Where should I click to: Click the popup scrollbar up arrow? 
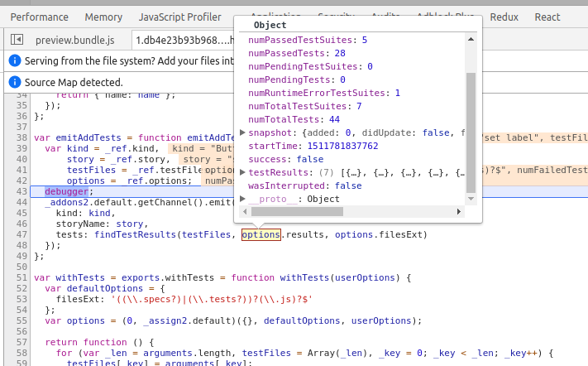(471, 39)
